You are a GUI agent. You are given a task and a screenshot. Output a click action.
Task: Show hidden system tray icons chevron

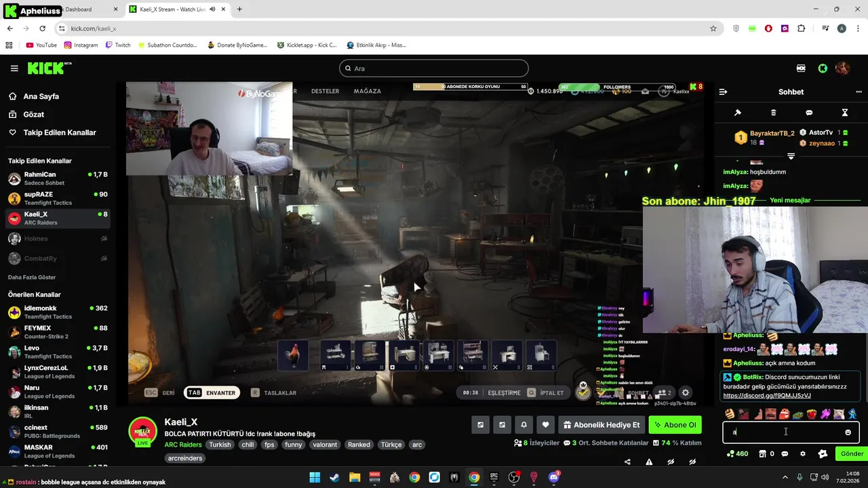pos(785,477)
